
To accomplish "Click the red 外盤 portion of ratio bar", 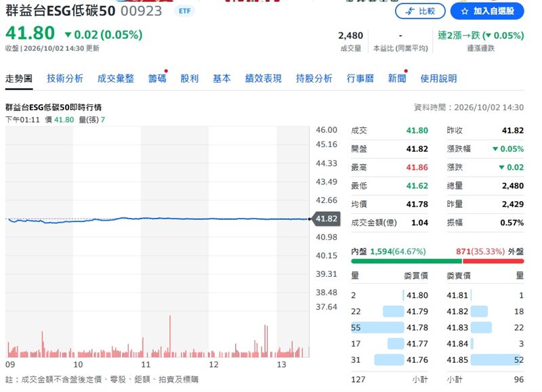I will click(x=494, y=261).
